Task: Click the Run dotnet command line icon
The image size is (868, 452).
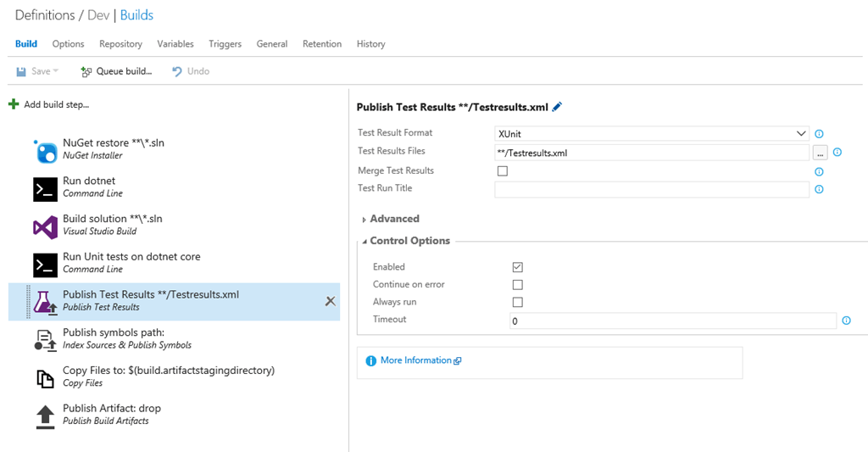Action: 46,189
